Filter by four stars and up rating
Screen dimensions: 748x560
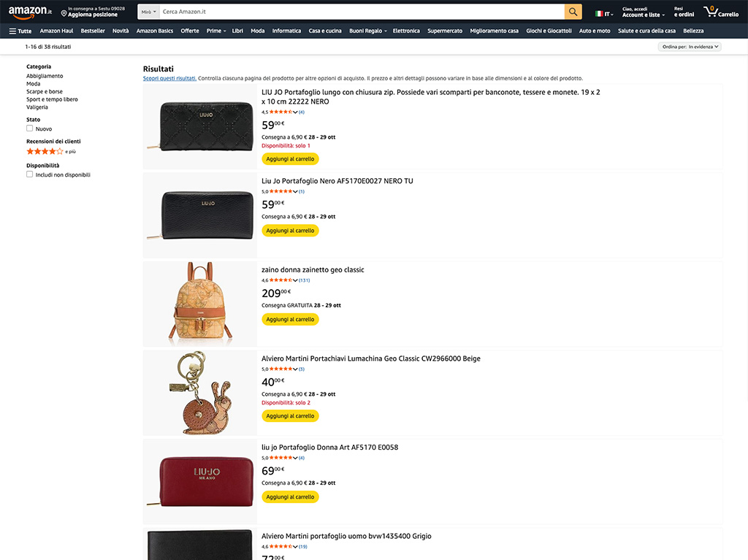(x=45, y=151)
